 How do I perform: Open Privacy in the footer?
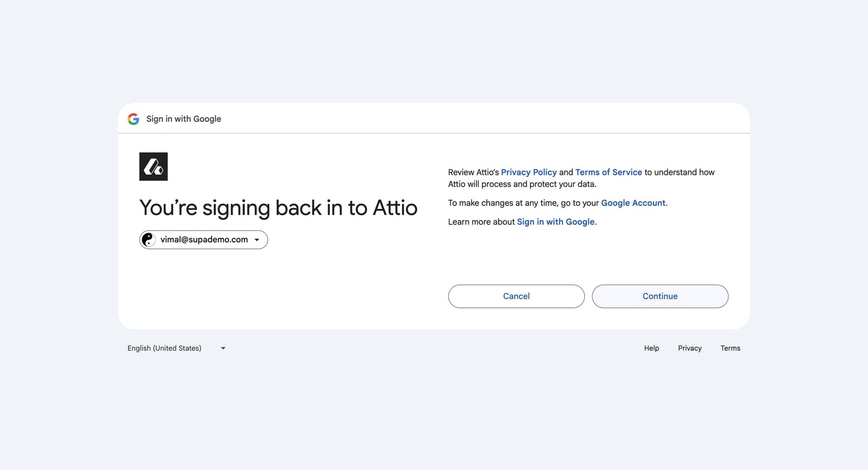(x=690, y=348)
